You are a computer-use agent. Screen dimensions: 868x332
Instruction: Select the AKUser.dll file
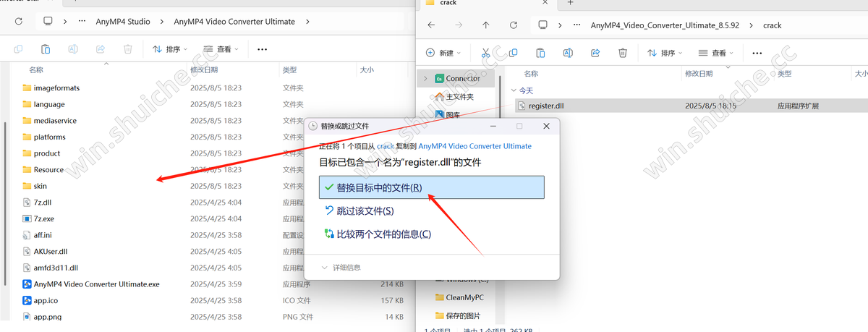click(51, 252)
